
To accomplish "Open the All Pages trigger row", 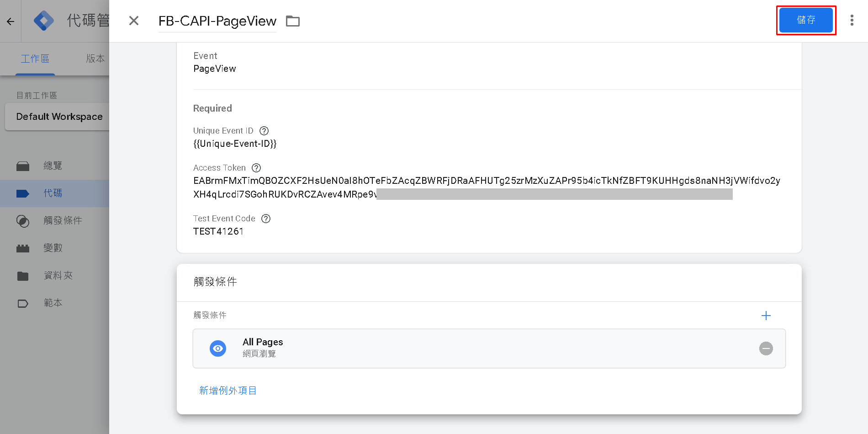I will (x=489, y=348).
